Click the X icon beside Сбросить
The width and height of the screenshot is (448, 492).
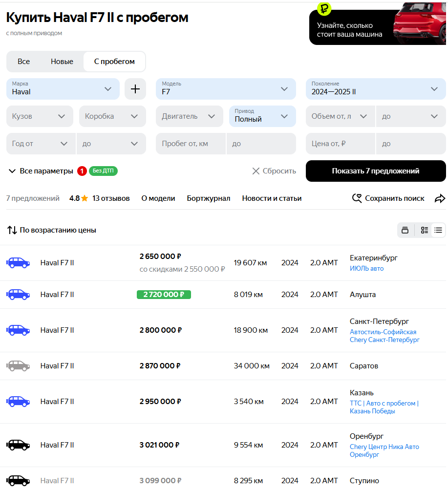(x=256, y=171)
